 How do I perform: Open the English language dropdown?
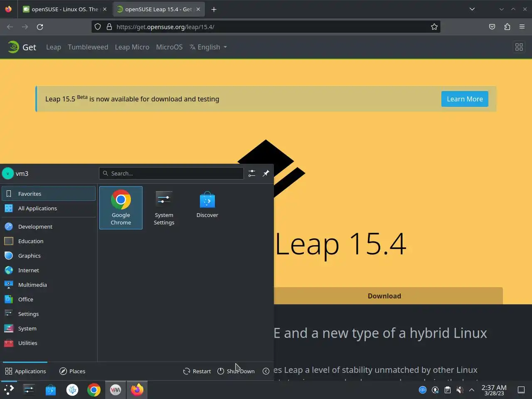tap(208, 47)
